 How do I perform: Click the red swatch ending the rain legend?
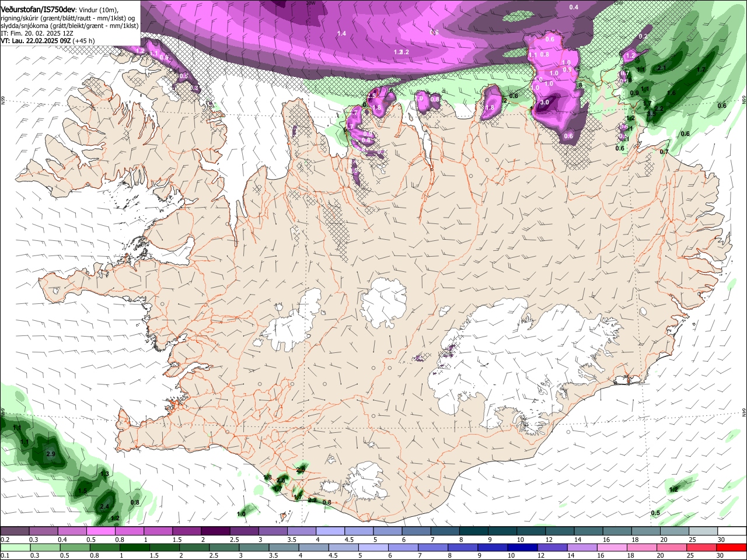(731, 548)
